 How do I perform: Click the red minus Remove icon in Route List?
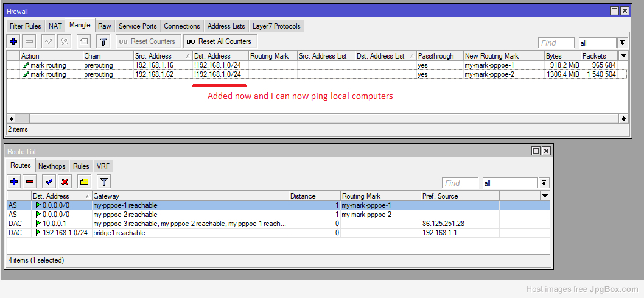tap(30, 182)
